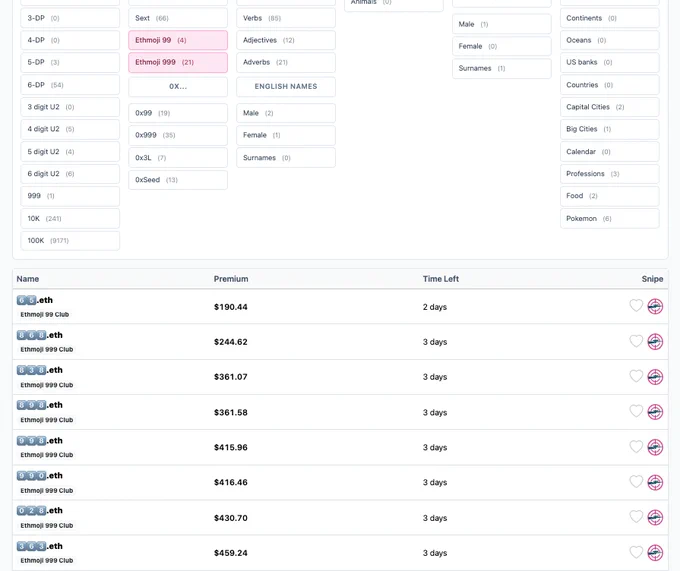This screenshot has width=680, height=571.
Task: Toggle the 10K category filter
Action: 70,219
